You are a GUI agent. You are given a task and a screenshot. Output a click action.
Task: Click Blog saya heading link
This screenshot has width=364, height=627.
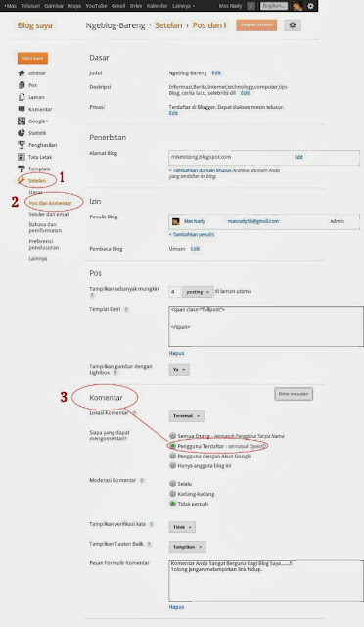click(x=35, y=25)
